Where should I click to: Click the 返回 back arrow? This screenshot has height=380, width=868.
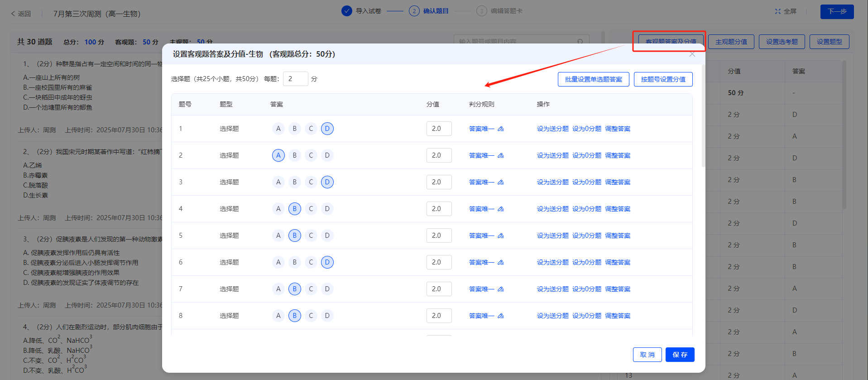[13, 14]
